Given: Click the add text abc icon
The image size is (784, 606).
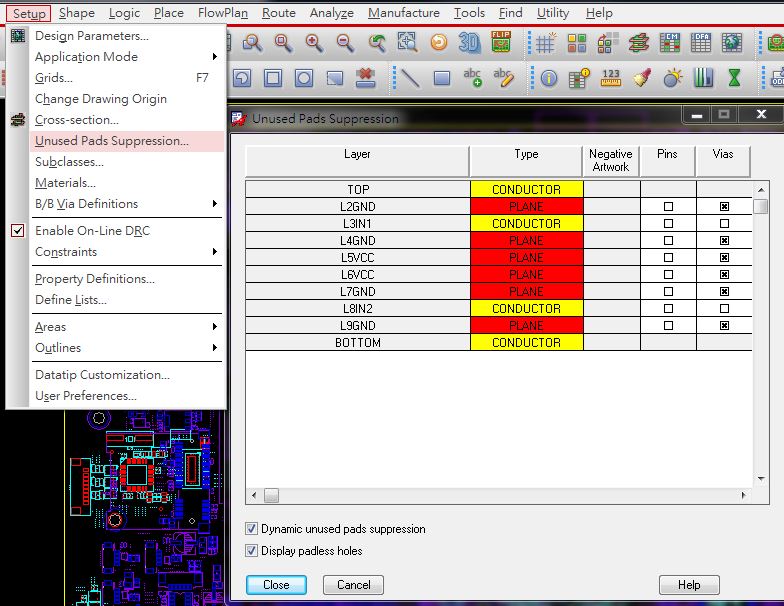Looking at the screenshot, I should click(x=472, y=78).
